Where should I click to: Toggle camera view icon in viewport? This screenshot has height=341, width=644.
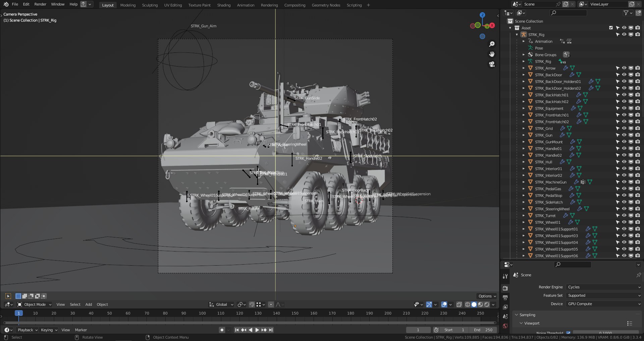click(x=492, y=64)
